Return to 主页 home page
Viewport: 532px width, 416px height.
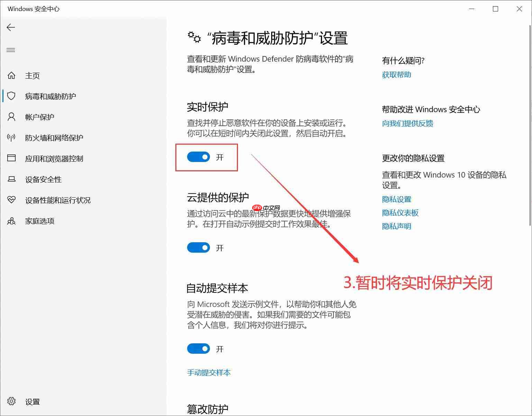pos(32,75)
